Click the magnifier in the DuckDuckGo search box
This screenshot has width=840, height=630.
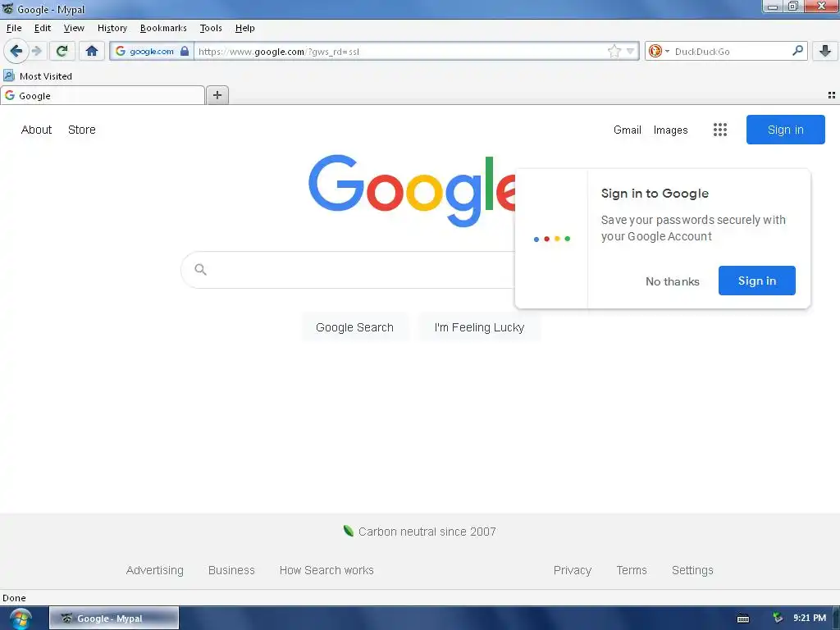point(797,51)
